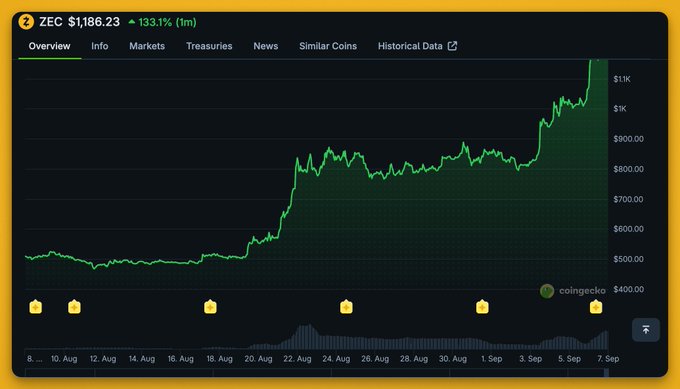Click the 3. Sep date label
This screenshot has height=389, width=680.
click(530, 359)
